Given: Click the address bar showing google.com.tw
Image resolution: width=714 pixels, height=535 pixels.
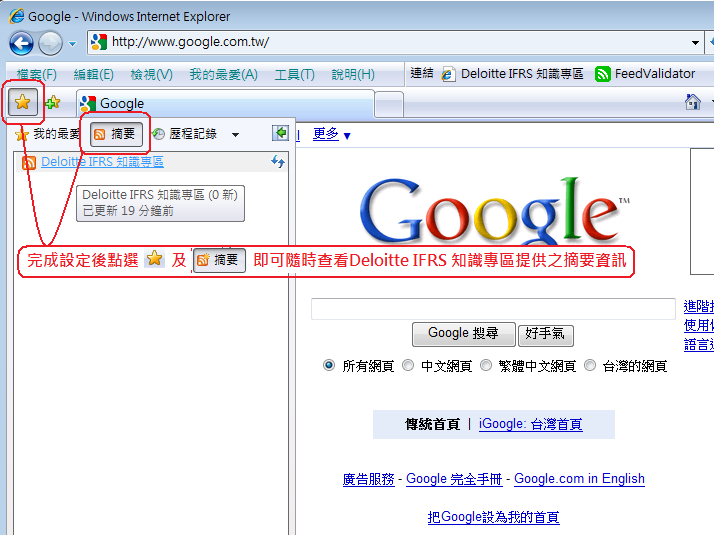Looking at the screenshot, I should tap(394, 42).
